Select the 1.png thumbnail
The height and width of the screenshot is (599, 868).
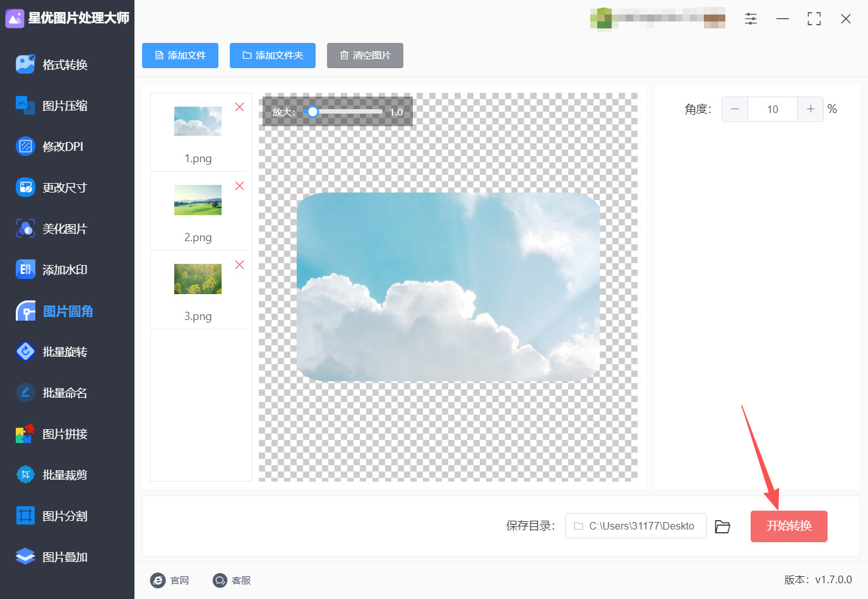[198, 121]
